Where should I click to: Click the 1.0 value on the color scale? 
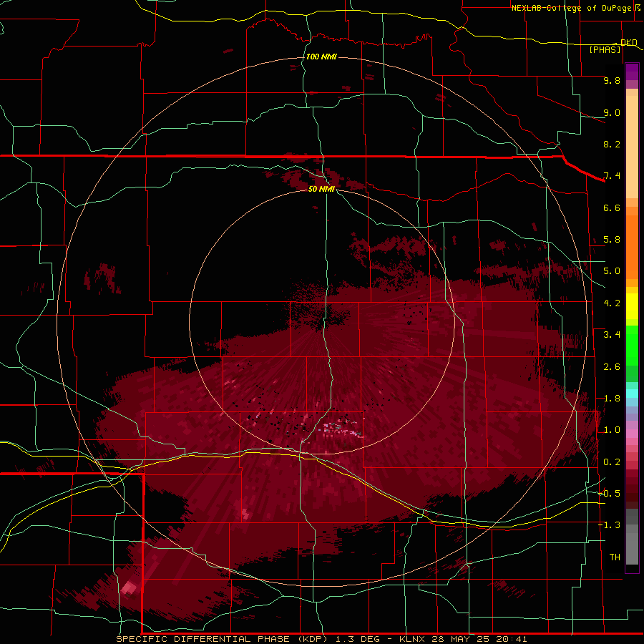point(612,430)
